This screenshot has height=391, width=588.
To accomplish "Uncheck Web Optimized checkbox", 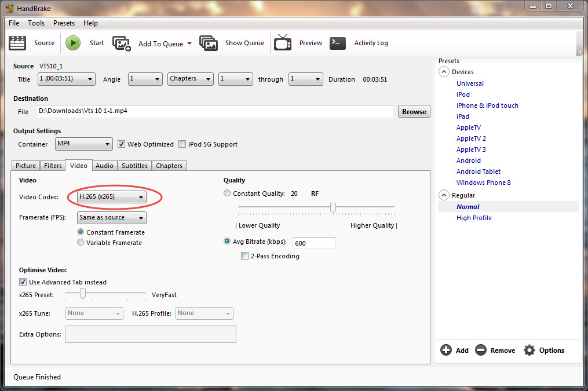I will tap(121, 144).
